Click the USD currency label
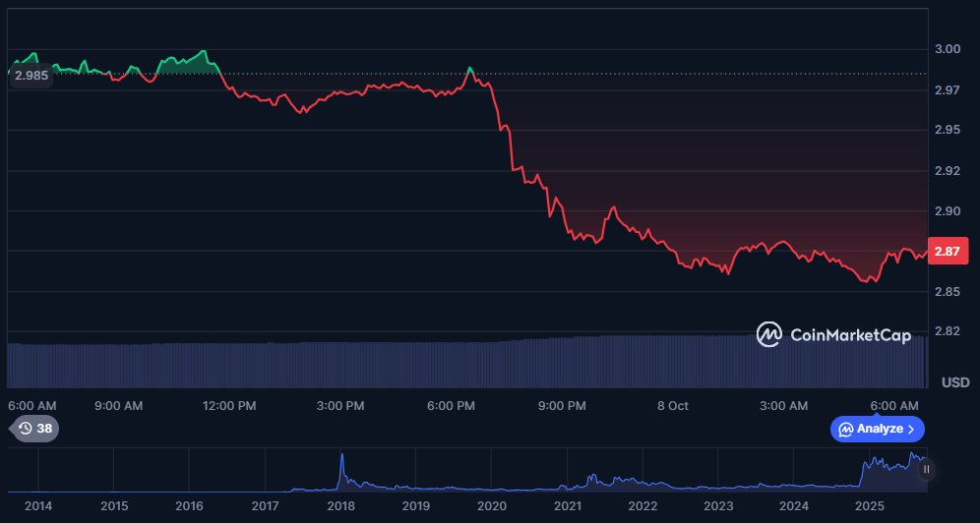The width and height of the screenshot is (980, 523). pyautogui.click(x=955, y=381)
